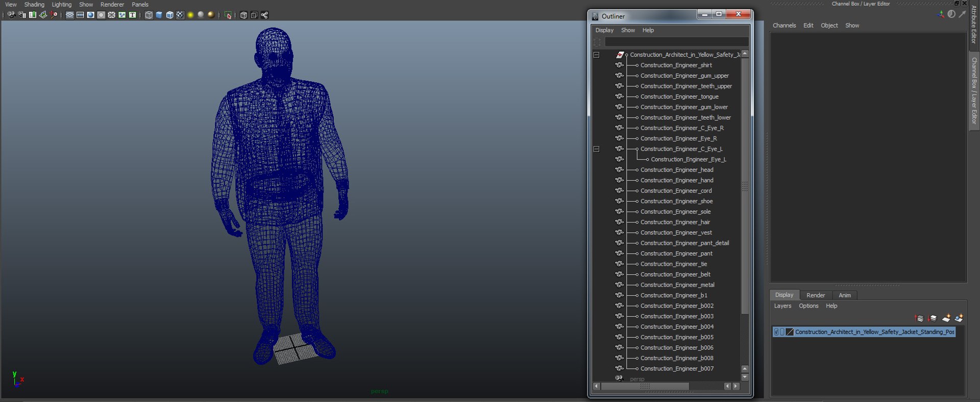980x402 pixels.
Task: Switch to the Anim layer tab
Action: [845, 295]
